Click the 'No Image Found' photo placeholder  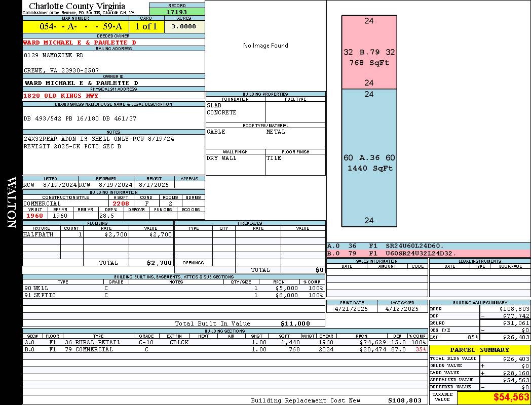[265, 46]
